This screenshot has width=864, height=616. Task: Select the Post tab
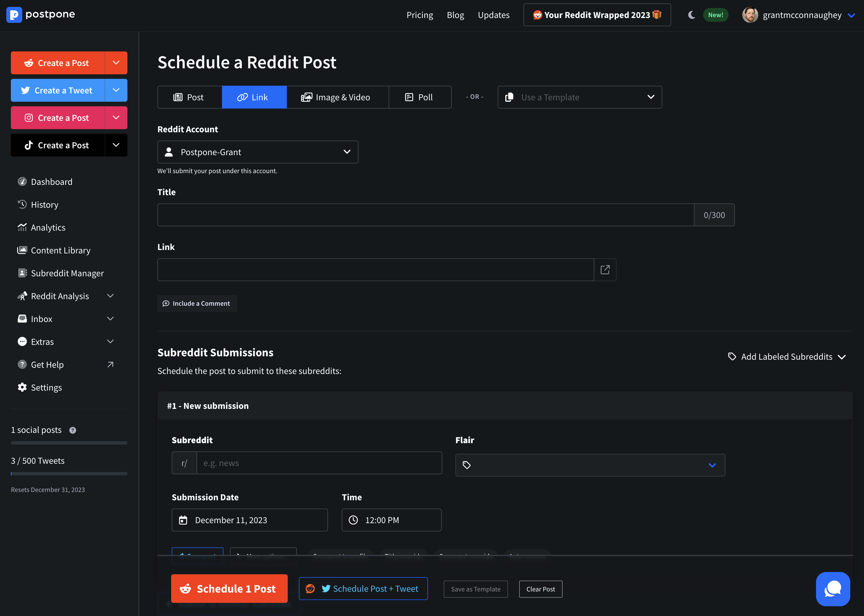(190, 97)
